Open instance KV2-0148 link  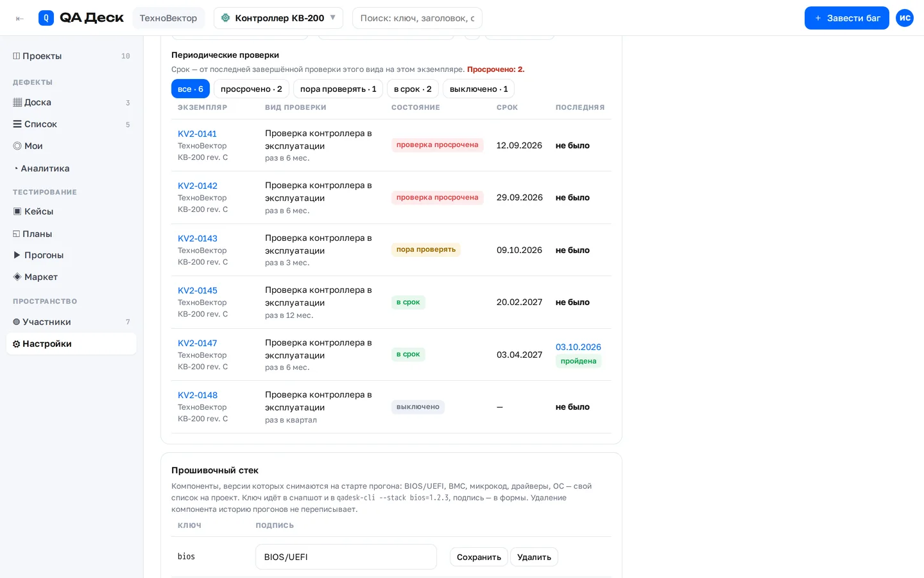pos(198,395)
